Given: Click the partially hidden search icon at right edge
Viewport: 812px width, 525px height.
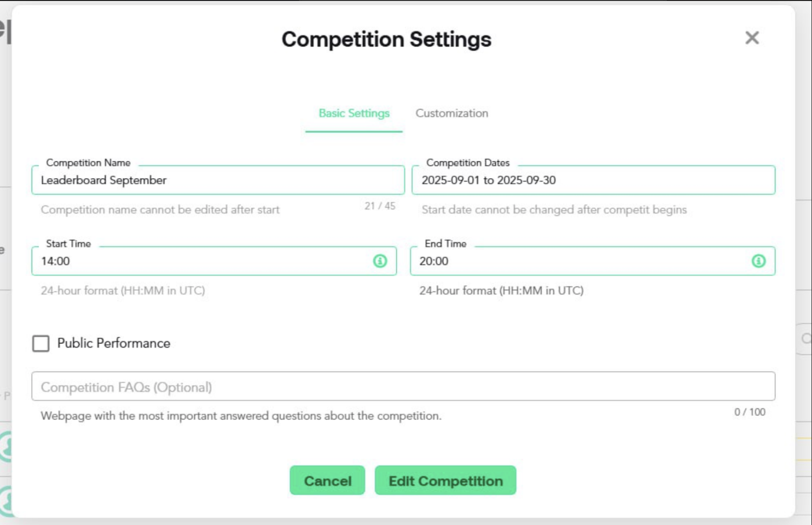Looking at the screenshot, I should point(806,339).
